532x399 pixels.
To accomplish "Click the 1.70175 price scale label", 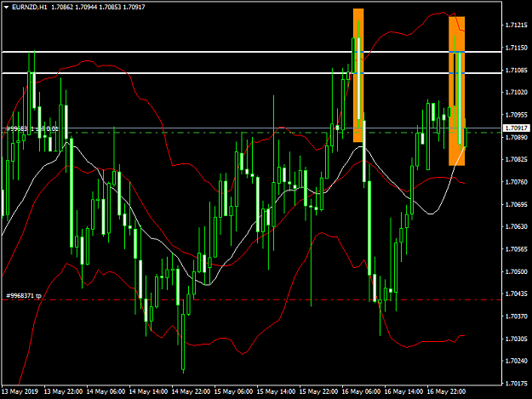I will click(517, 384).
